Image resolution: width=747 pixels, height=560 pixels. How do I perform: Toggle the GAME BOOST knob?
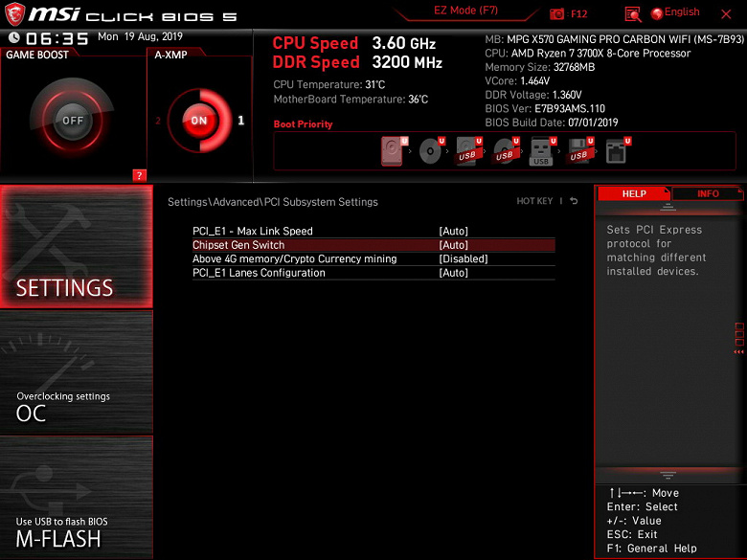click(73, 120)
